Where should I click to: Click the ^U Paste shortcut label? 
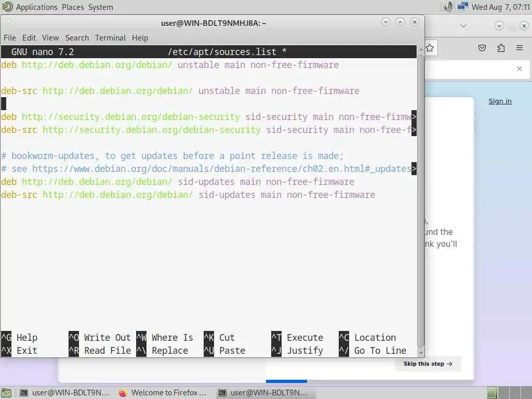(224, 351)
